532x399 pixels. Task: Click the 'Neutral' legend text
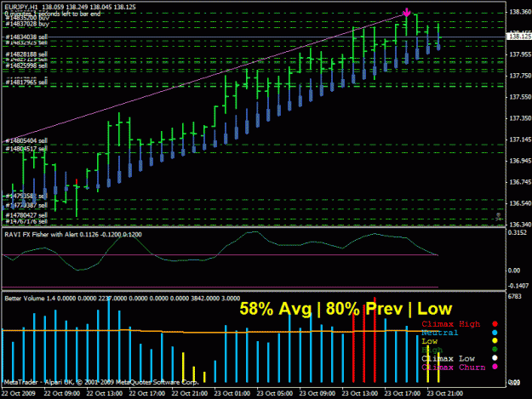click(x=440, y=333)
